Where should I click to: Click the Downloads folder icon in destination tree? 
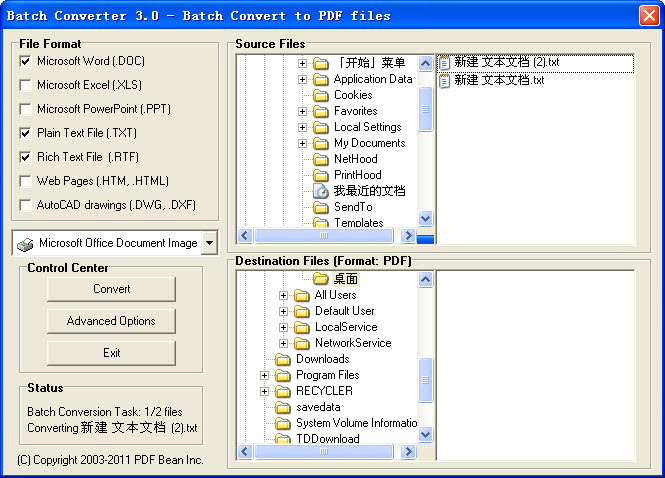point(283,359)
